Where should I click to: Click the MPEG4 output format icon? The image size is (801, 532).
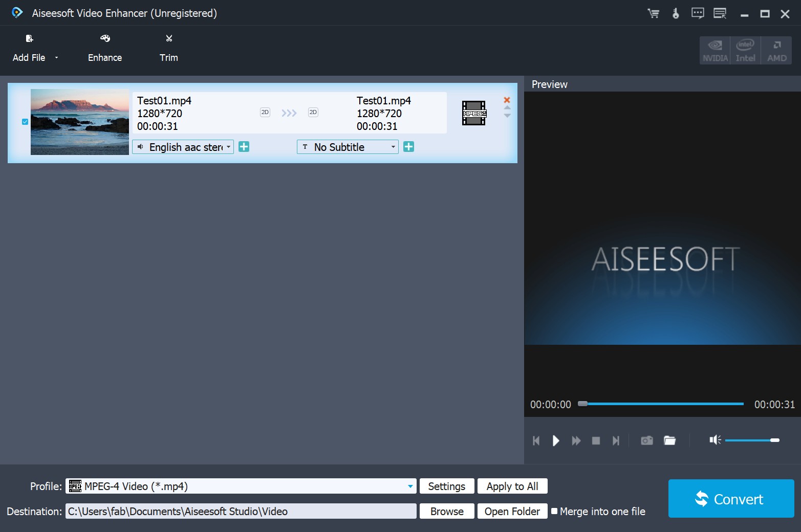(474, 113)
